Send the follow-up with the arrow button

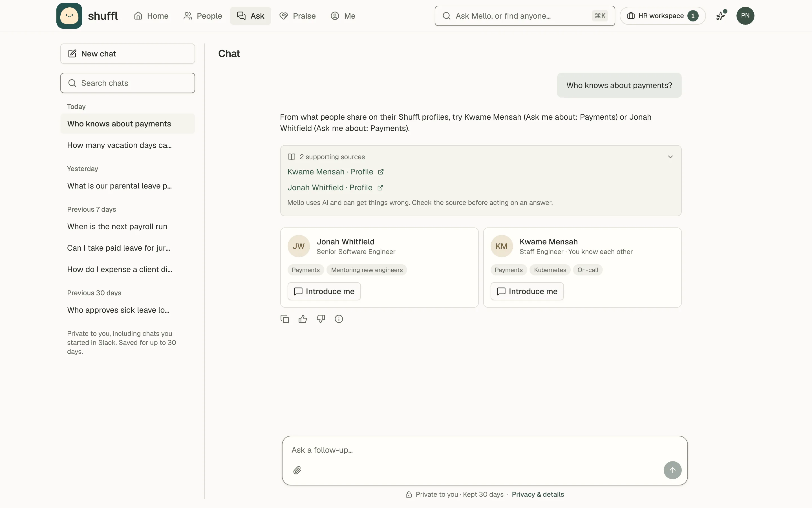pyautogui.click(x=672, y=470)
